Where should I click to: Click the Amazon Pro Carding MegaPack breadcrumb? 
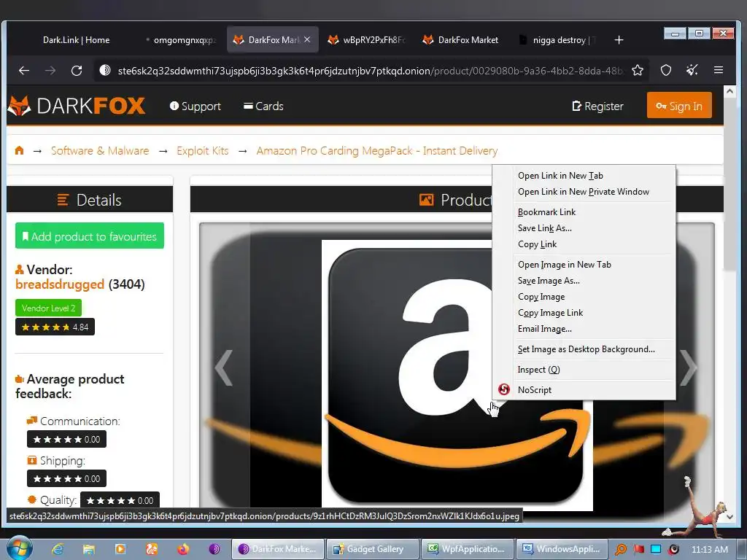[377, 150]
